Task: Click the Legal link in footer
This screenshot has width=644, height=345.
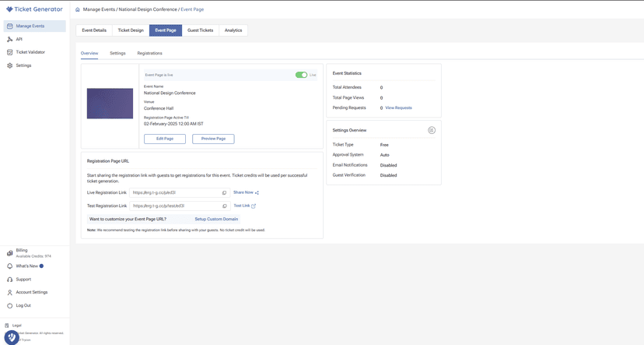Action: 17,326
